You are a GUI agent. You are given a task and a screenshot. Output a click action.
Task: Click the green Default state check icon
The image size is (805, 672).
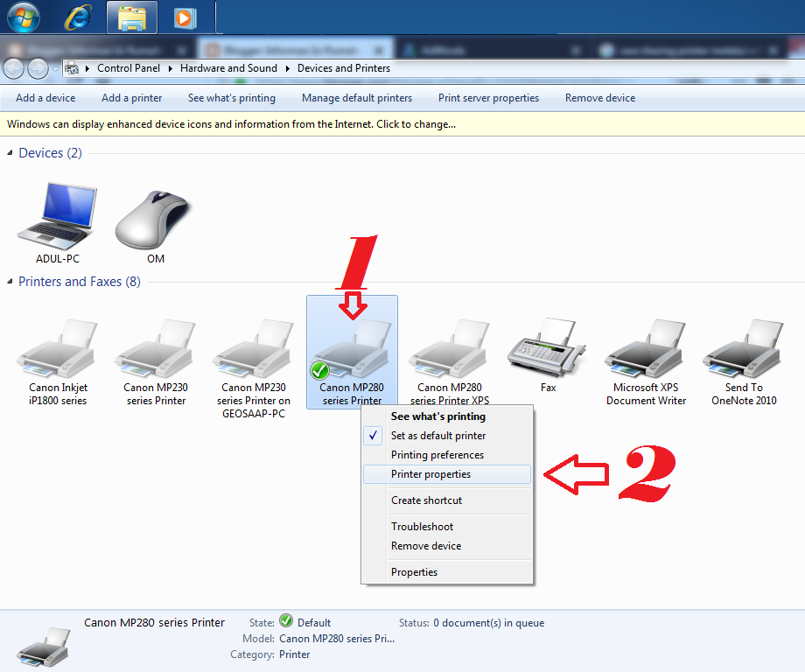click(x=286, y=621)
